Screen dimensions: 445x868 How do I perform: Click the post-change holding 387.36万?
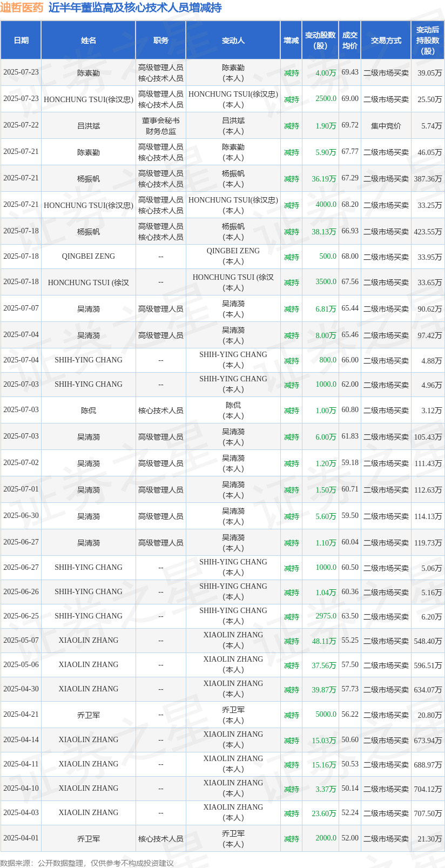pyautogui.click(x=428, y=179)
